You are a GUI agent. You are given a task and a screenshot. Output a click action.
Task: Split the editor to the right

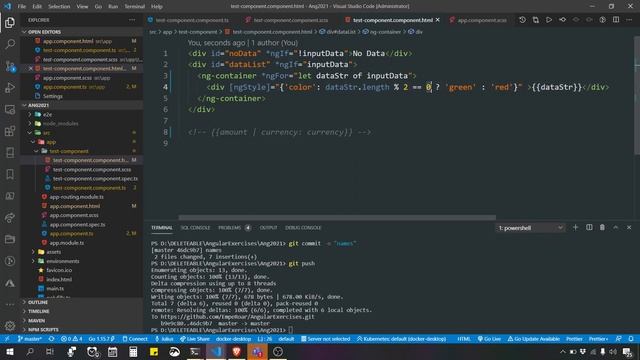click(616, 20)
